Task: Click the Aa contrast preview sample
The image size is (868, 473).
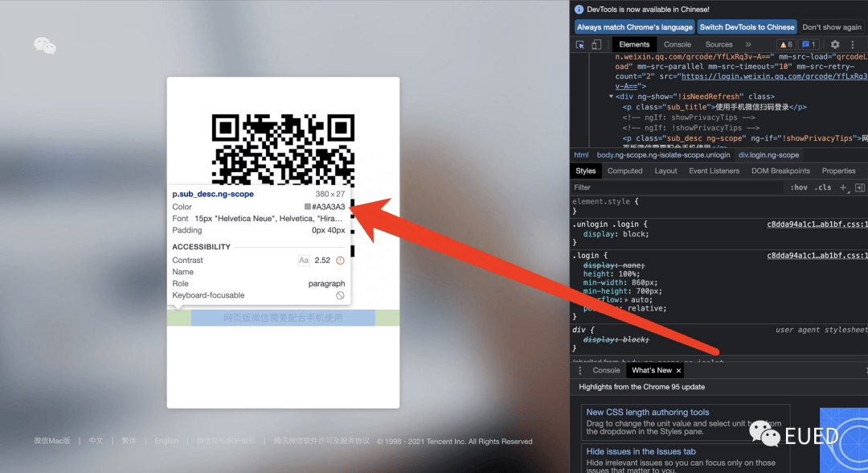Action: (x=303, y=261)
